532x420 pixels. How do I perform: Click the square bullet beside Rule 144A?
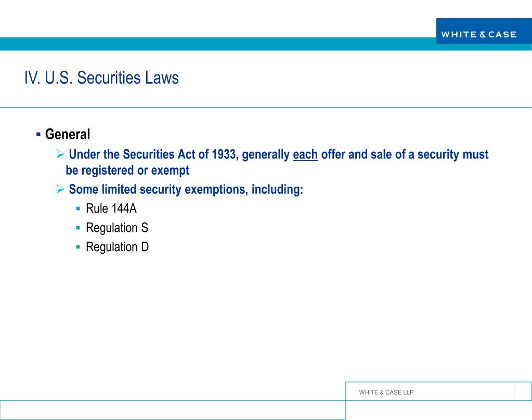[x=78, y=208]
